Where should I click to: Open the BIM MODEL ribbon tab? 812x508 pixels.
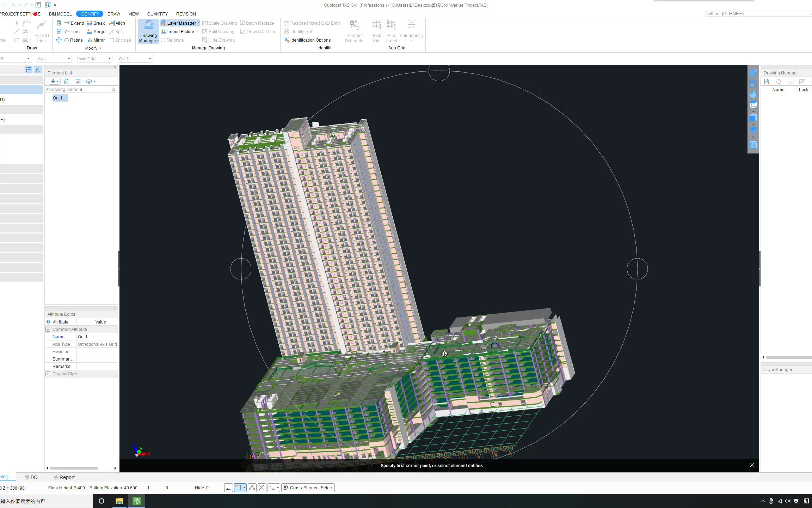pyautogui.click(x=60, y=14)
